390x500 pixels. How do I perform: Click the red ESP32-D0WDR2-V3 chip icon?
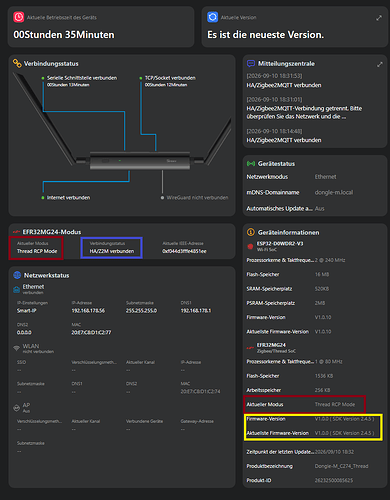250,246
